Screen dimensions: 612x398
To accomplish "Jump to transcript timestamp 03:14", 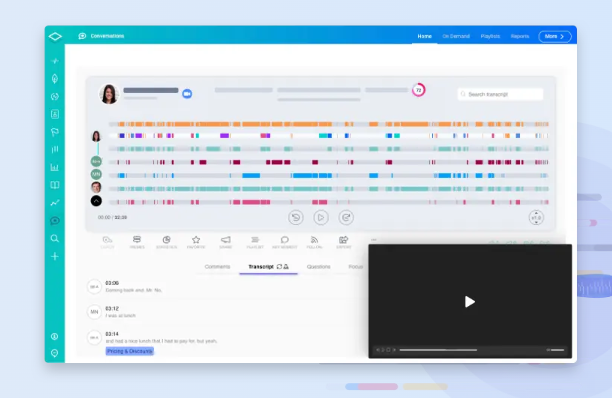I will (x=112, y=334).
